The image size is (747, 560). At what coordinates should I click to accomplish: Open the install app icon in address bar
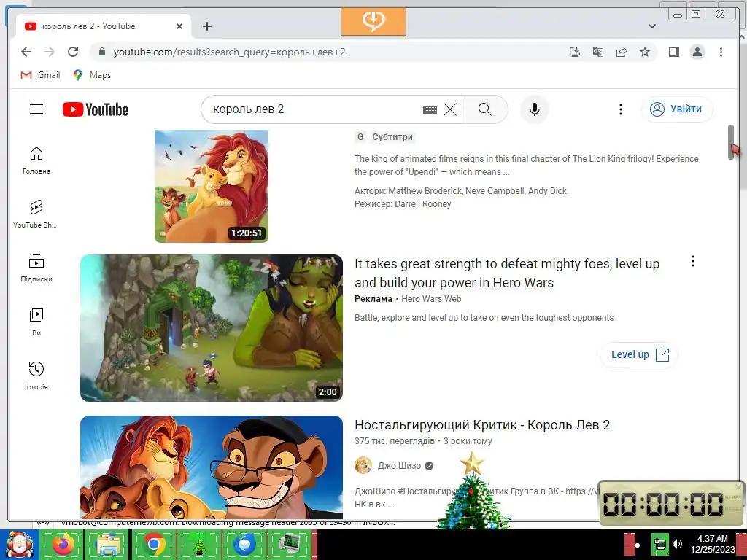pyautogui.click(x=575, y=52)
